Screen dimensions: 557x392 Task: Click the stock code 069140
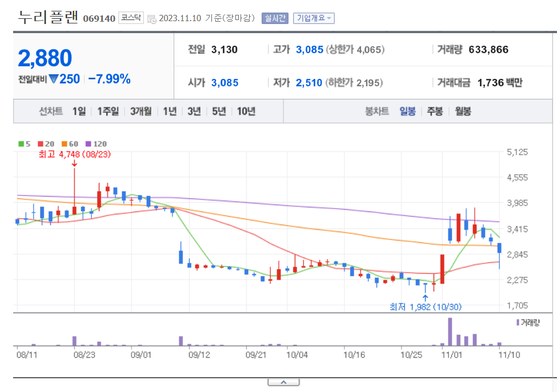click(x=99, y=18)
